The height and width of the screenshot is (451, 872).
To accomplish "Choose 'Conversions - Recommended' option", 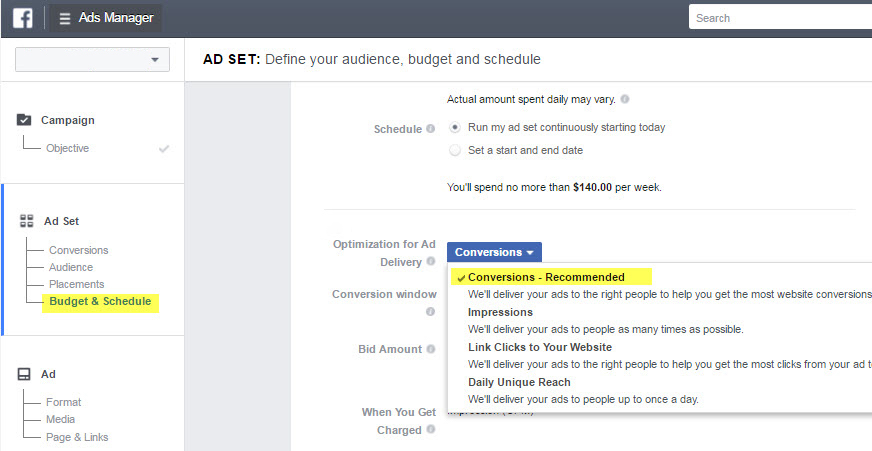I will (x=546, y=277).
